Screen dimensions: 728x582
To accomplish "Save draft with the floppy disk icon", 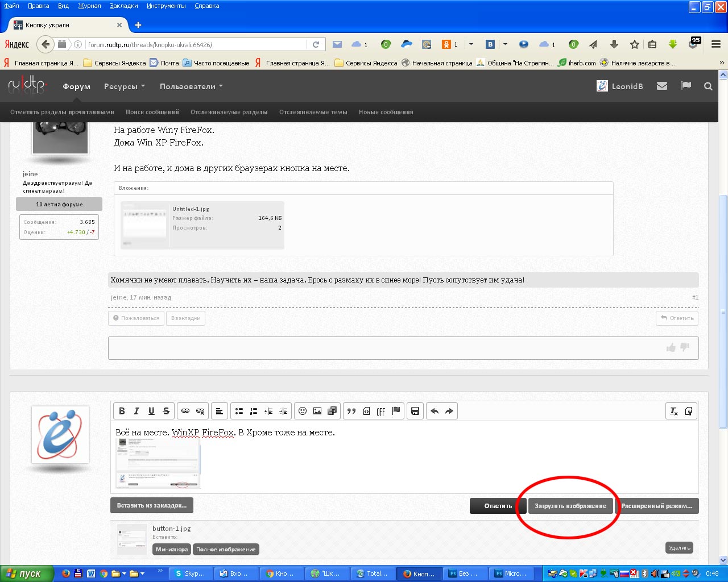I will 415,411.
